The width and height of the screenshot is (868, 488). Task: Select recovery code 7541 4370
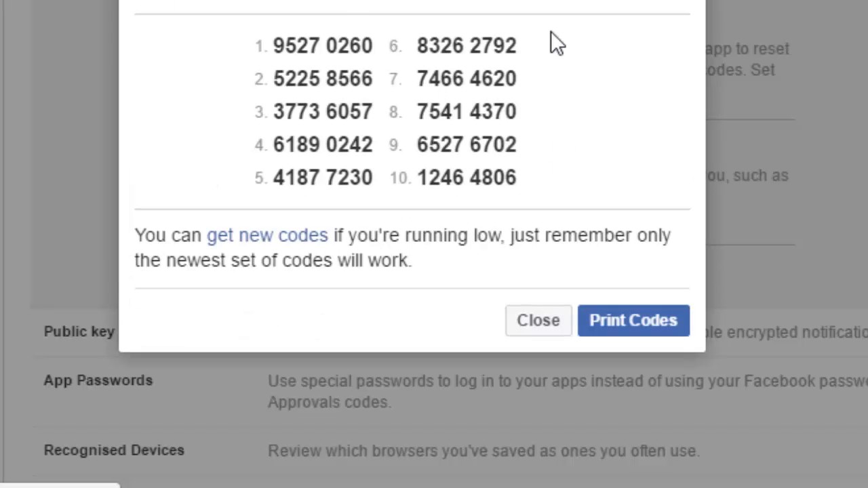coord(467,111)
